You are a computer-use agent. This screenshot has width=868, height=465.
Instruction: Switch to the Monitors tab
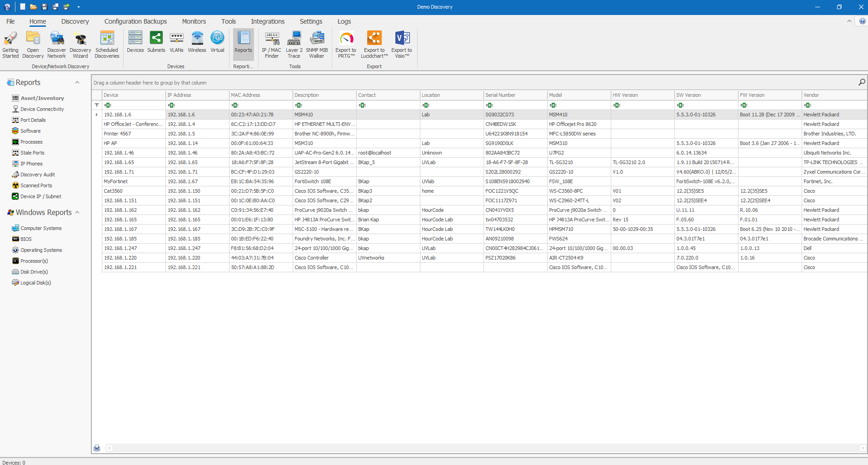[x=194, y=21]
